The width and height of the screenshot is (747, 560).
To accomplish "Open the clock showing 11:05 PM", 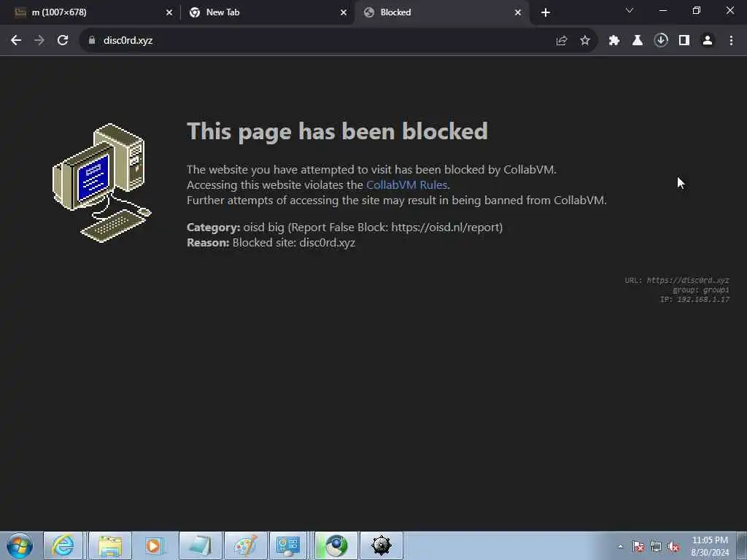I will pos(710,546).
